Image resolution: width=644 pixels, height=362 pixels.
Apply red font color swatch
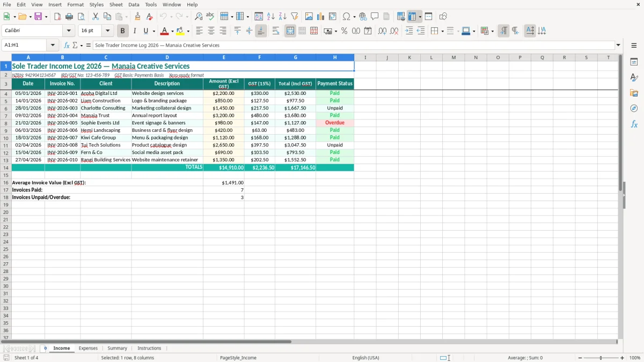pos(164,31)
